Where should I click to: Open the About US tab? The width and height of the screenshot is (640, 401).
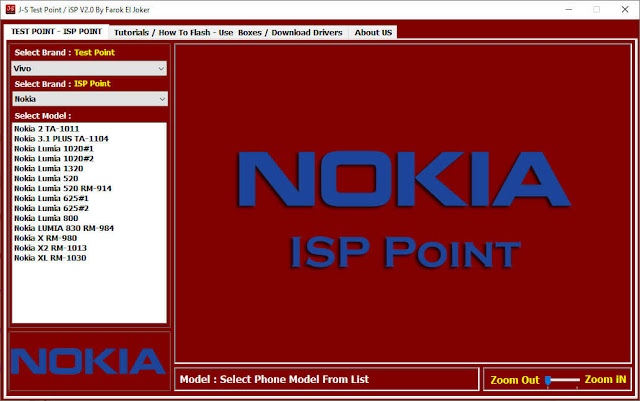[373, 33]
